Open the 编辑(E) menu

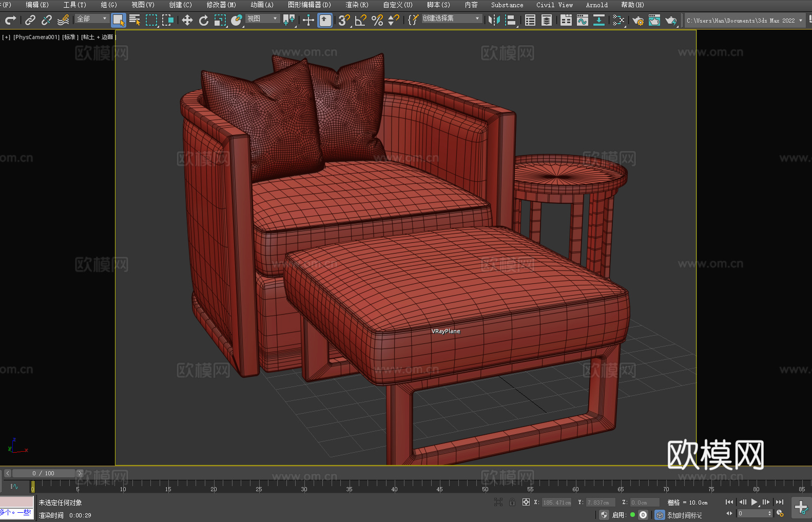(x=37, y=5)
